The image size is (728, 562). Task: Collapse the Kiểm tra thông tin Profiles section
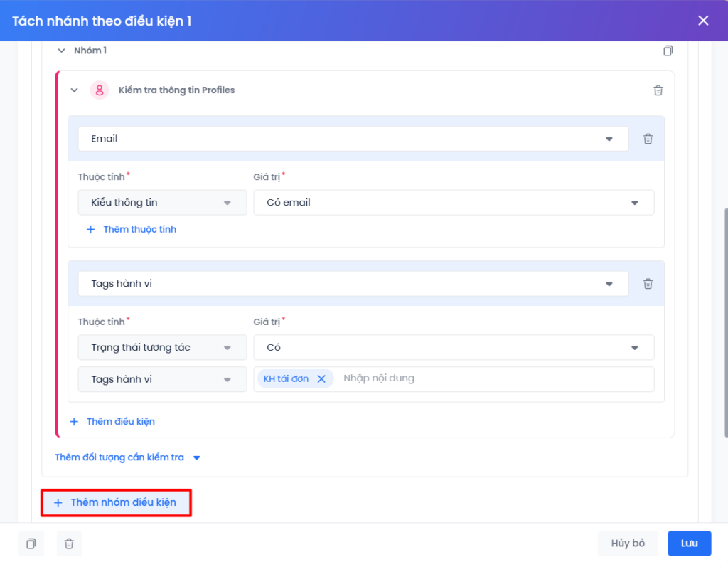74,90
